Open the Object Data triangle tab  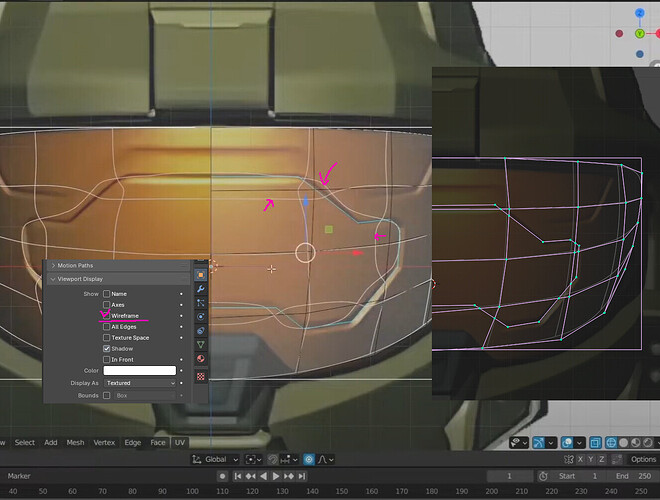201,345
